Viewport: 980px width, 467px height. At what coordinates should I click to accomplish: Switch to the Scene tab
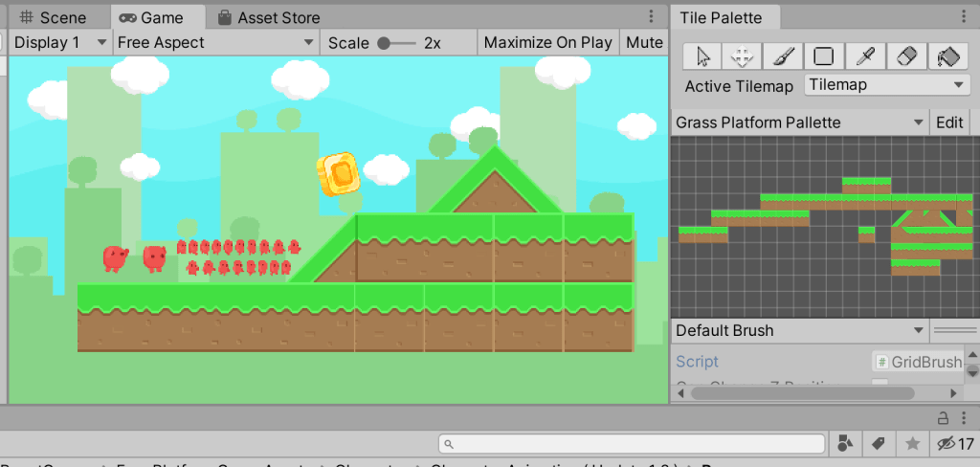pos(54,17)
